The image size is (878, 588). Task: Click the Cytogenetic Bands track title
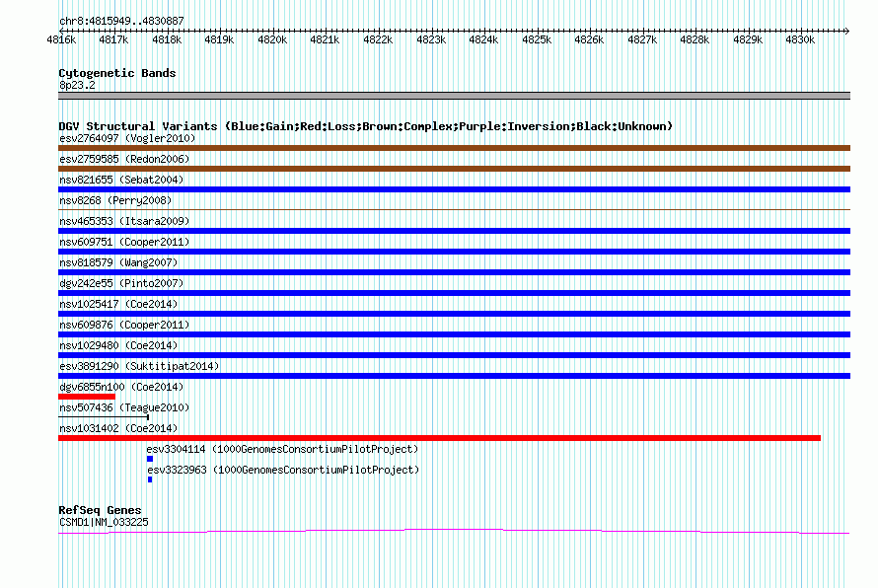(117, 73)
